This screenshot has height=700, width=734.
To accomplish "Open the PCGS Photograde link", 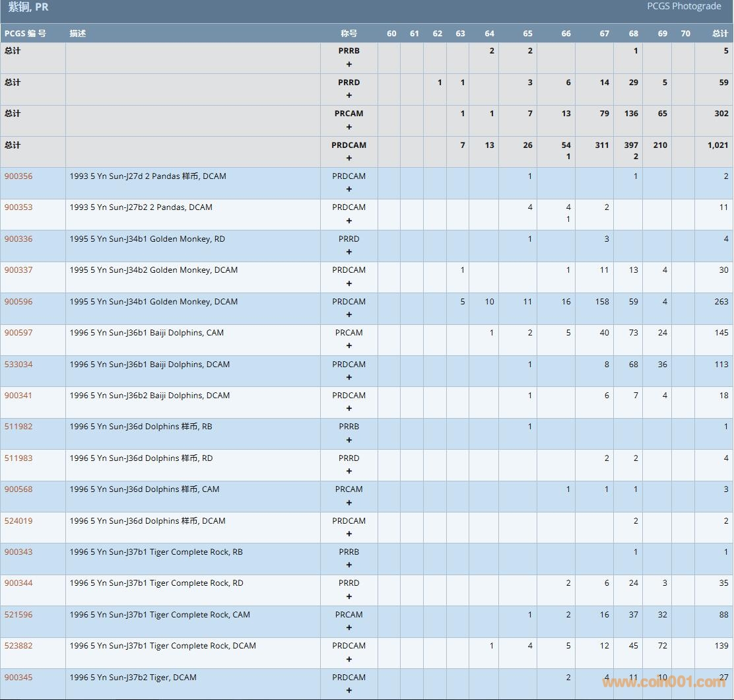I will tap(683, 7).
